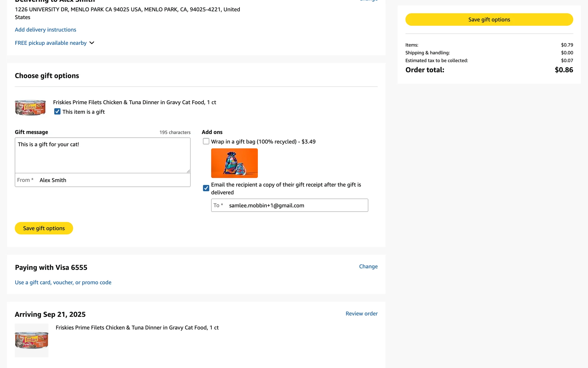Image resolution: width=588 pixels, height=368 pixels.
Task: Open the Review order link
Action: (x=361, y=314)
